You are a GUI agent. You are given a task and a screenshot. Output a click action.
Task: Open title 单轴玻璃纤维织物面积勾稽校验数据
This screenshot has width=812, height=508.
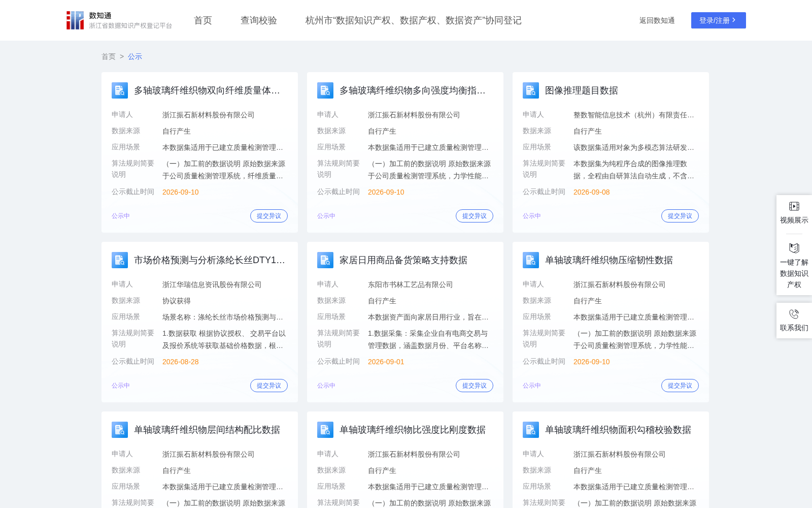point(618,430)
